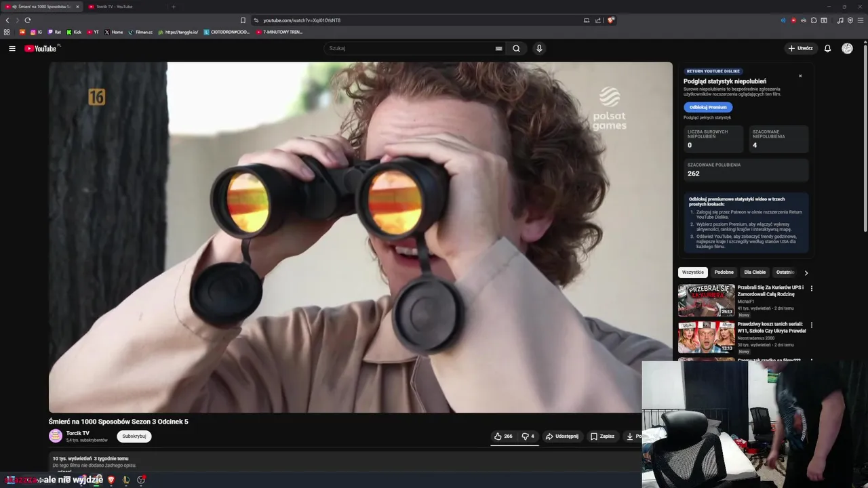Open the 7-MINUTOWY TREN bookmark
The width and height of the screenshot is (868, 488).
(279, 32)
